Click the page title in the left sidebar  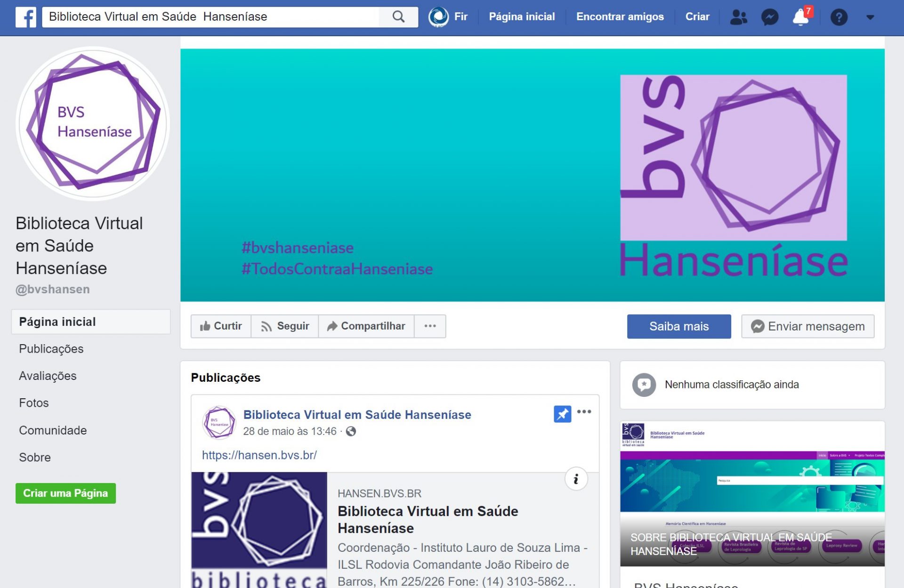79,245
